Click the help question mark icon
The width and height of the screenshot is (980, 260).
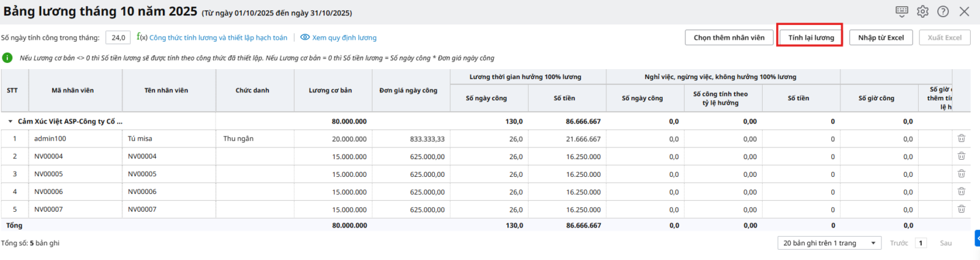pyautogui.click(x=943, y=11)
